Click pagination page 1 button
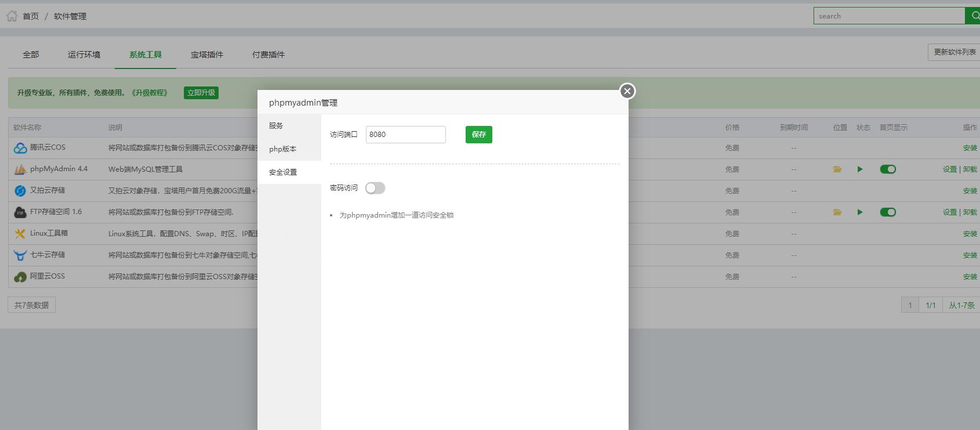 pos(910,305)
